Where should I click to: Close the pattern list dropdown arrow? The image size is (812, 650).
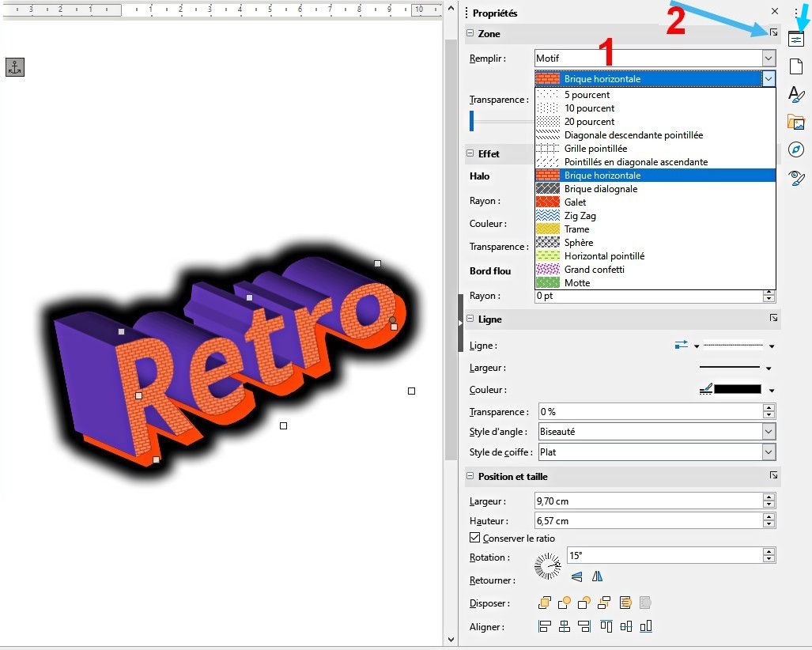click(769, 79)
